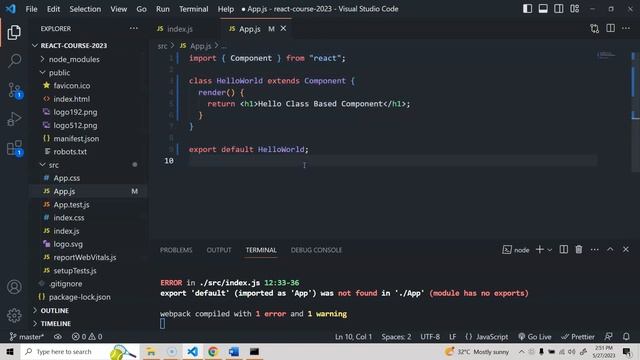Open index.html in the explorer
Viewport: 640px width, 360px height.
71,99
